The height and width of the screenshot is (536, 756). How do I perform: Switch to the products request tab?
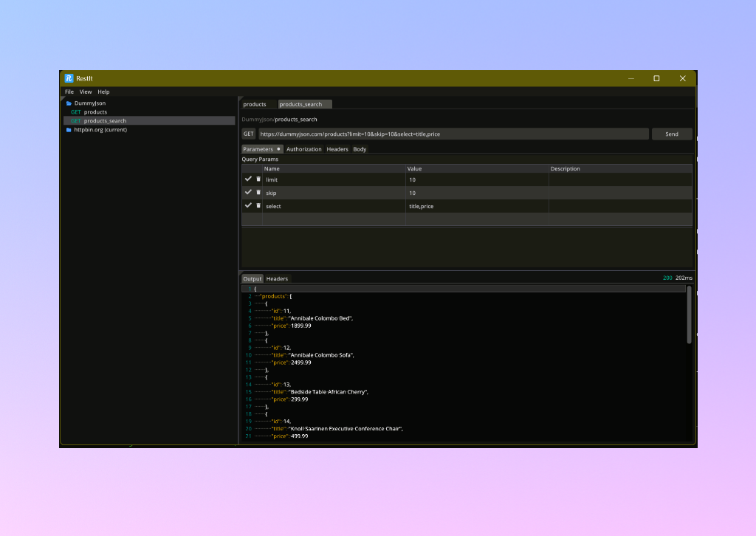255,104
